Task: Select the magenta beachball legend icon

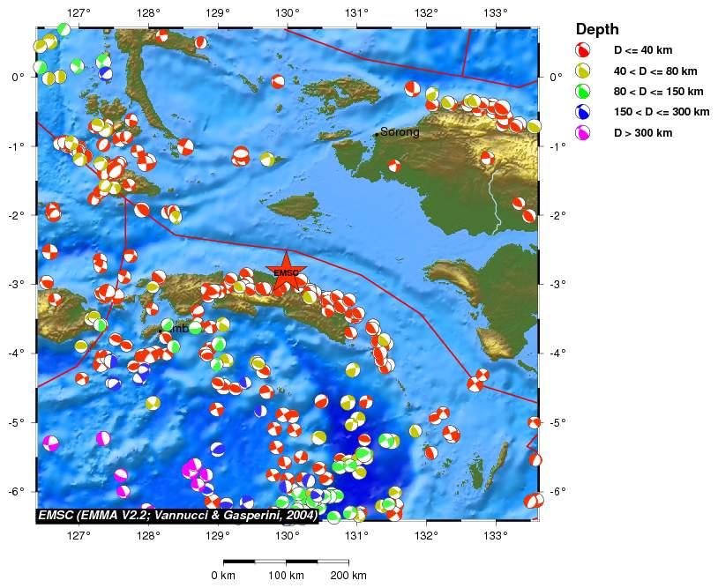Action: click(583, 132)
